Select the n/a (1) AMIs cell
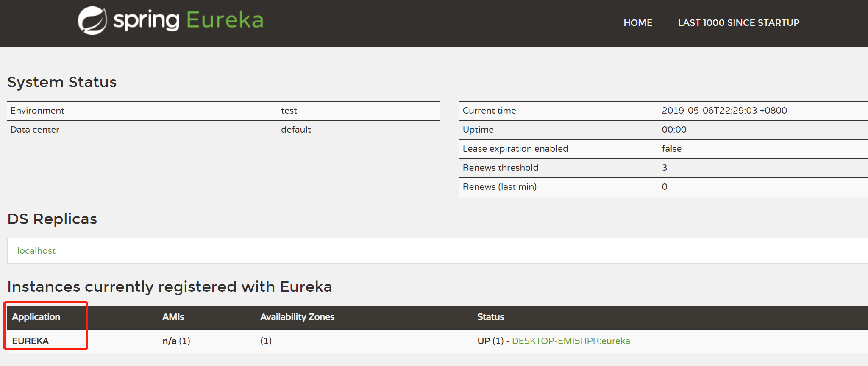The height and width of the screenshot is (366, 868). pyautogui.click(x=176, y=341)
